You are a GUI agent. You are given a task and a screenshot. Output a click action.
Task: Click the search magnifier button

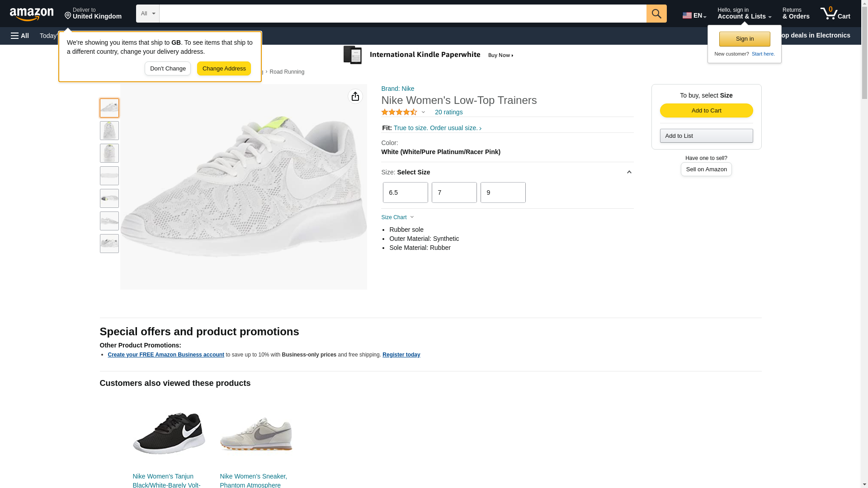tap(656, 14)
